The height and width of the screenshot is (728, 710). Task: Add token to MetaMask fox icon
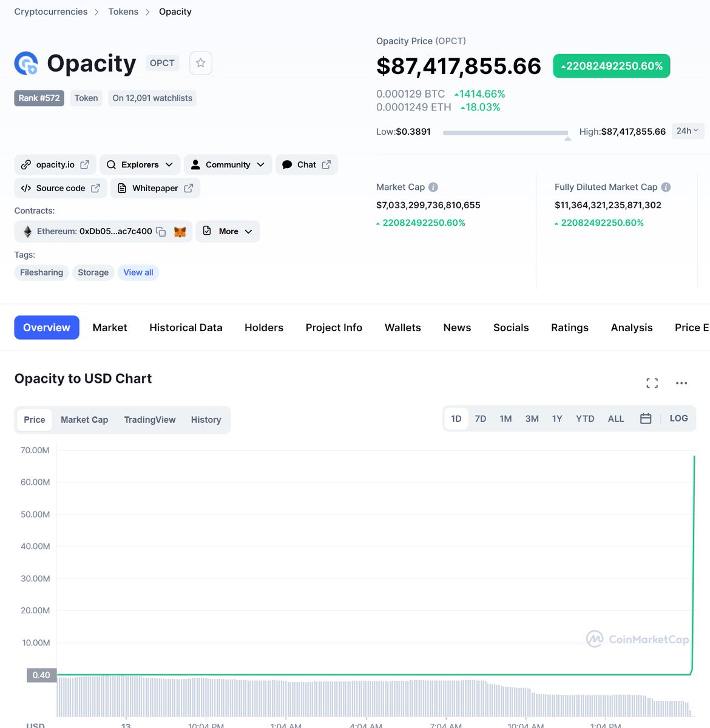point(180,231)
